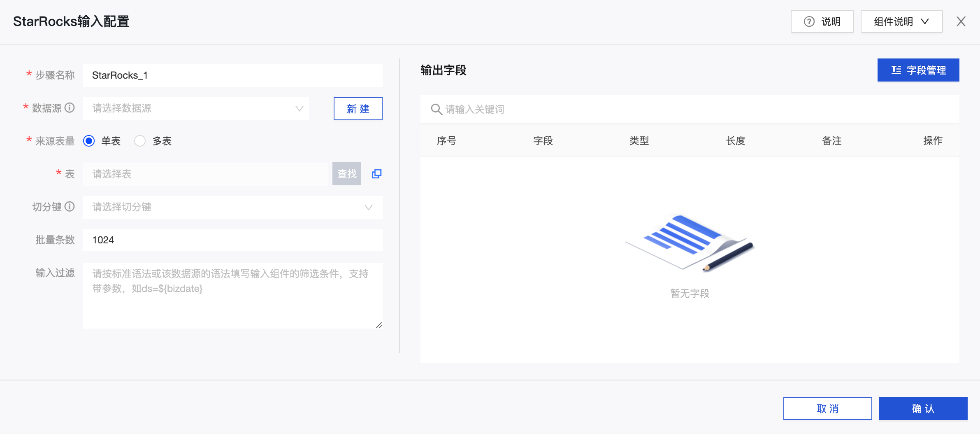Select the 多表 radio option

pyautogui.click(x=140, y=141)
